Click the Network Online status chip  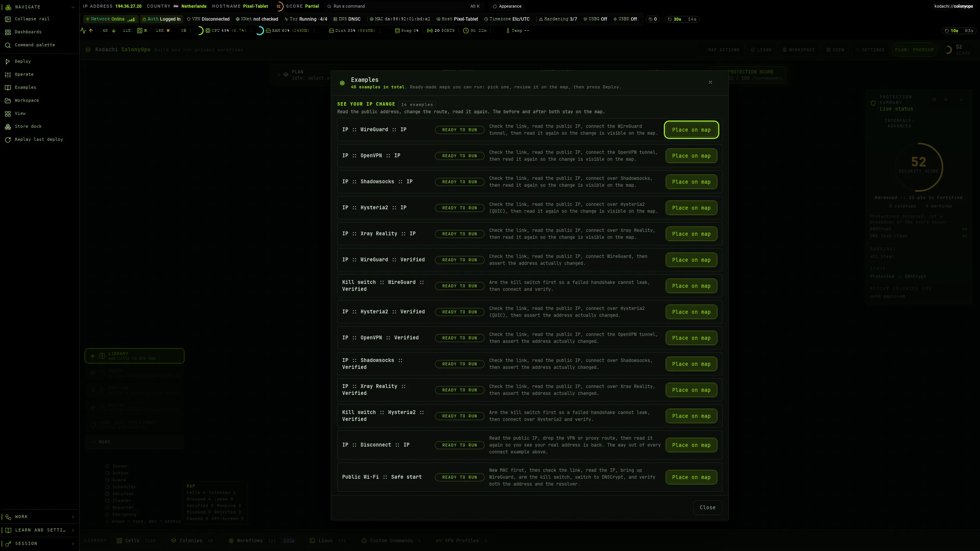(110, 19)
